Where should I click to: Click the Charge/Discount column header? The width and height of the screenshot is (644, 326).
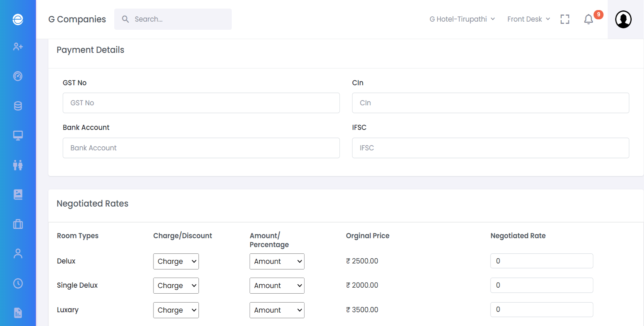(183, 236)
